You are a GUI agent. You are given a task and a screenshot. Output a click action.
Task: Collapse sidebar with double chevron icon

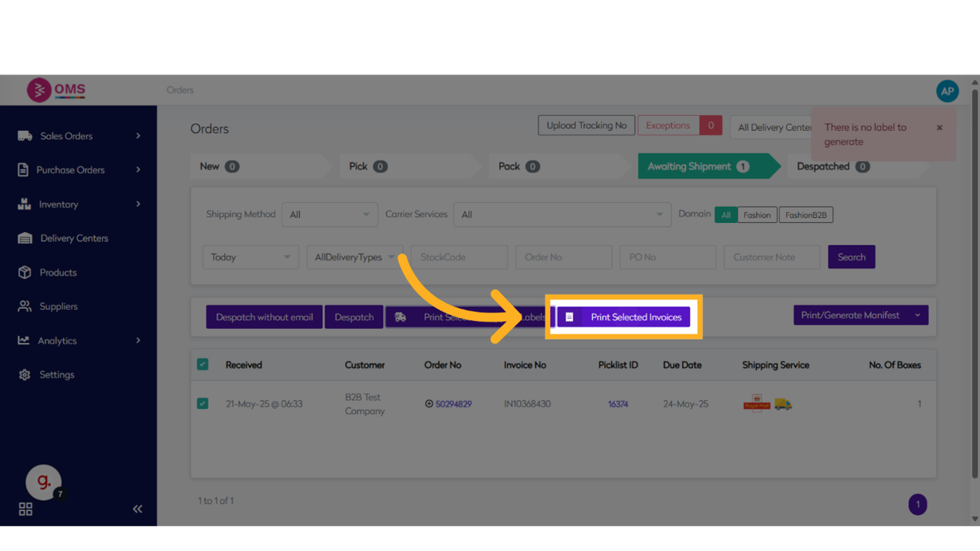point(137,509)
